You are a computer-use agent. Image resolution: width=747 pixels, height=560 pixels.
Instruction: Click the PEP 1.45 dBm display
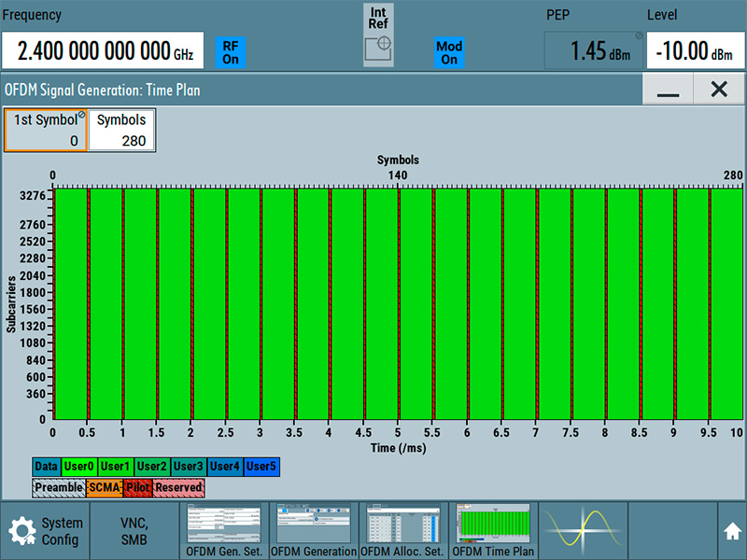pos(594,51)
